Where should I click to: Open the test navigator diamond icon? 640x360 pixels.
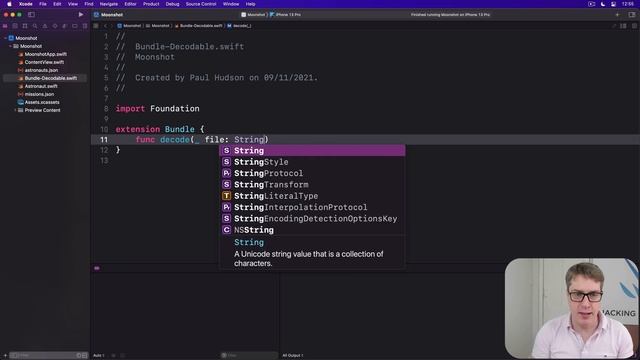click(55, 26)
